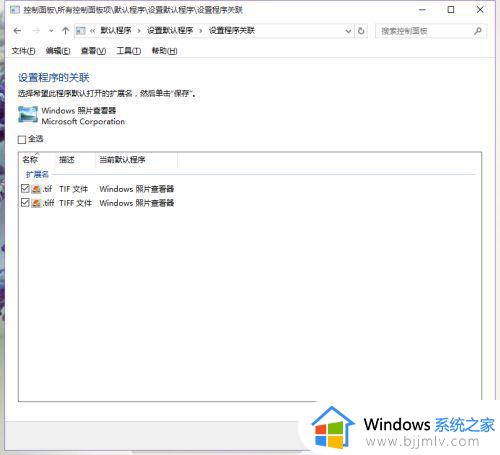
Task: Click Windows 照片查看器 in the .tiff row
Action: 137,203
